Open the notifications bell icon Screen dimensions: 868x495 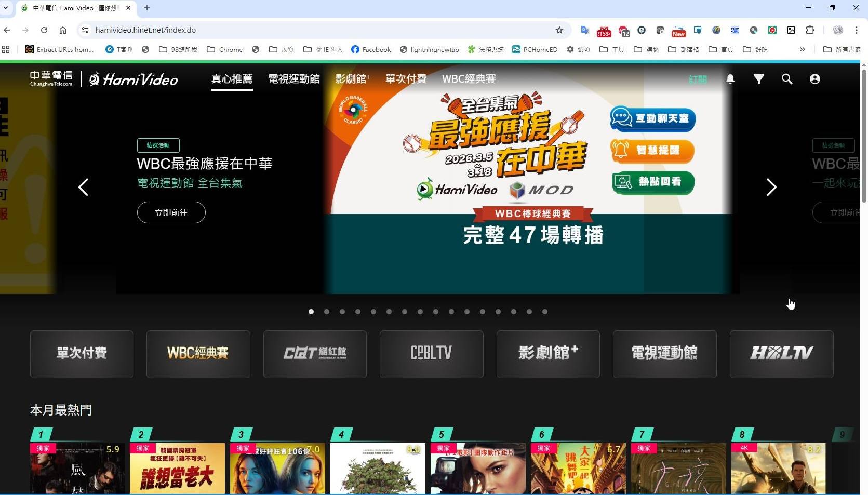[x=730, y=79]
